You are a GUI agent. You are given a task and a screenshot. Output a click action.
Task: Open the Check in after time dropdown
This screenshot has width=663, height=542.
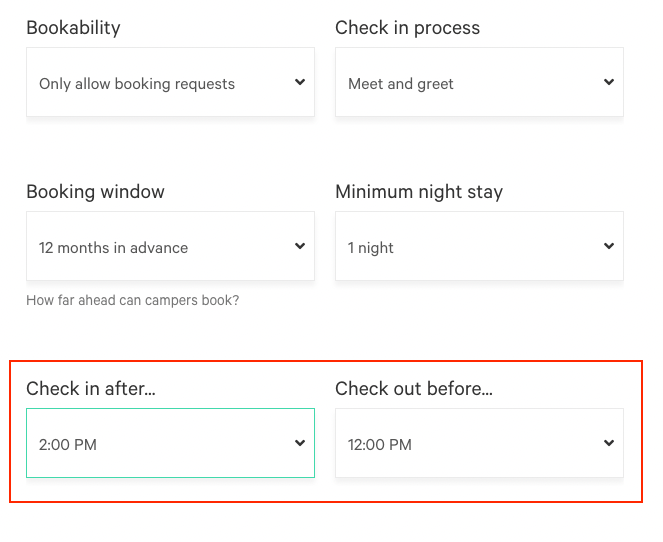click(x=170, y=443)
